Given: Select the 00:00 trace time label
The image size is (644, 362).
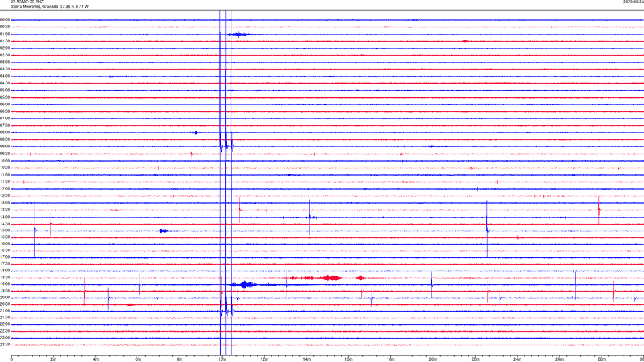Looking at the screenshot, I should pyautogui.click(x=5, y=19).
